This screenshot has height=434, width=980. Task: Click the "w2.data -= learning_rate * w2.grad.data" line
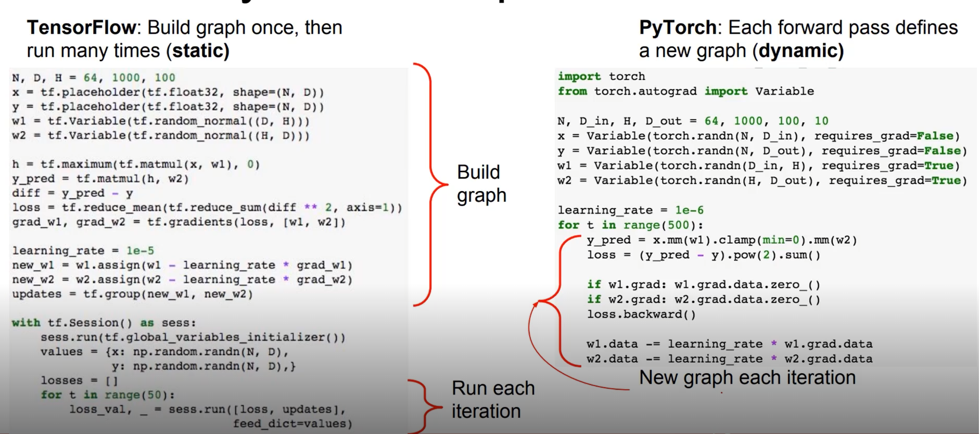point(730,359)
